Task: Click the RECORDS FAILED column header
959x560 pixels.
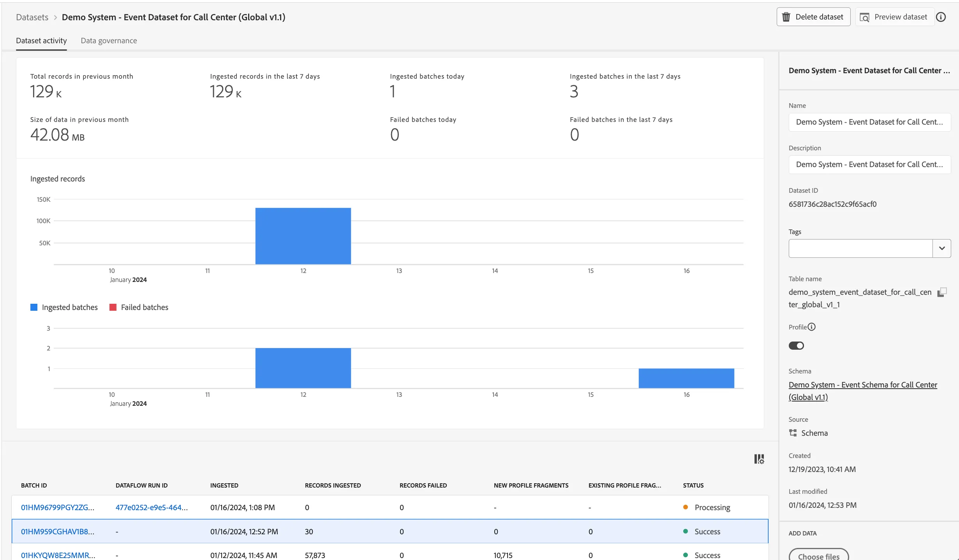Action: [423, 485]
